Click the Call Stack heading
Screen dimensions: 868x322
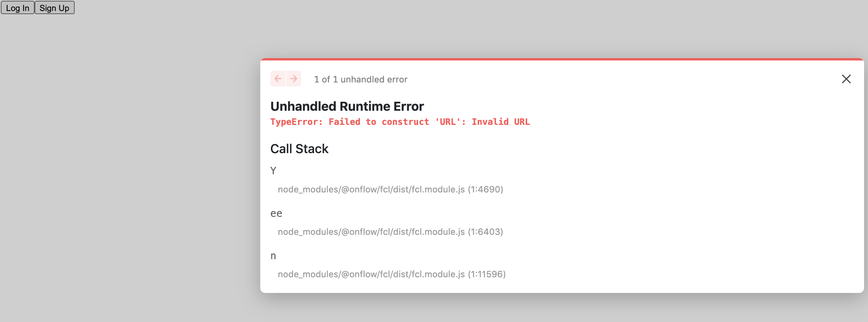[299, 149]
